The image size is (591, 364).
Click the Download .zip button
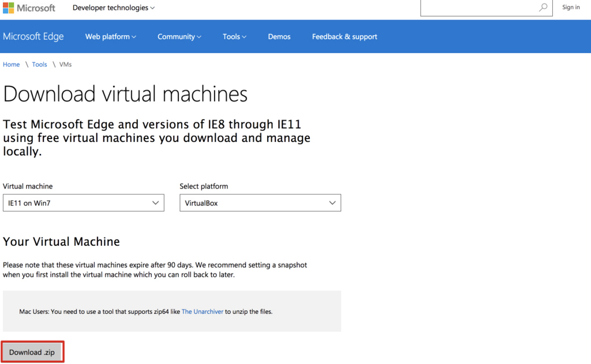tap(32, 352)
